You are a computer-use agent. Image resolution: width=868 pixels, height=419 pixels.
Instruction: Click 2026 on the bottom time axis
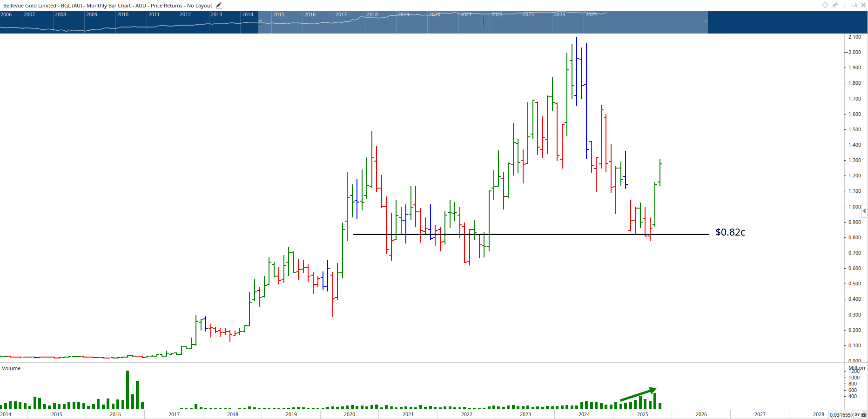click(x=701, y=414)
